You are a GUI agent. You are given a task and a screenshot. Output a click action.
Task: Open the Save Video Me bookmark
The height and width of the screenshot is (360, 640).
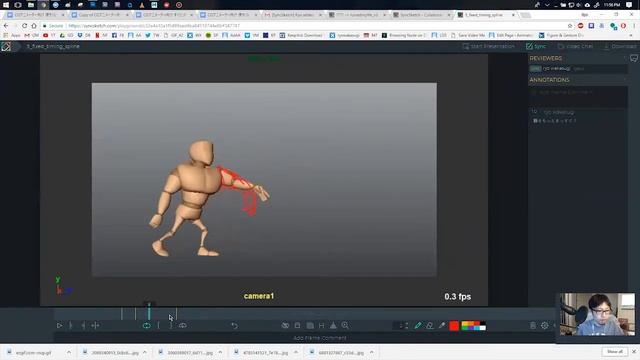coord(468,36)
